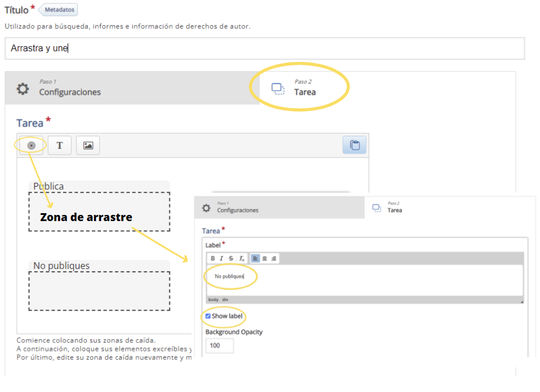Click the Background Opacity field showing 100
This screenshot has height=392, width=540.
click(219, 346)
